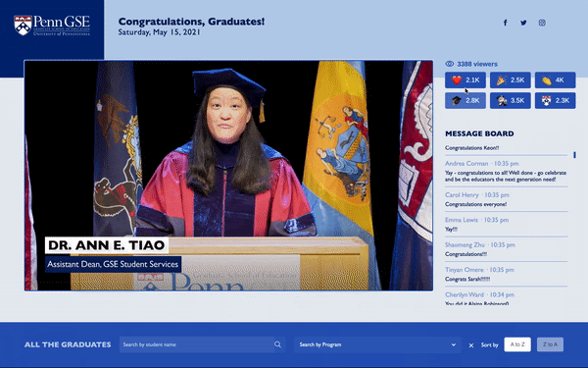
Task: Send a heart reaction showing 2.1K
Action: pyautogui.click(x=465, y=80)
